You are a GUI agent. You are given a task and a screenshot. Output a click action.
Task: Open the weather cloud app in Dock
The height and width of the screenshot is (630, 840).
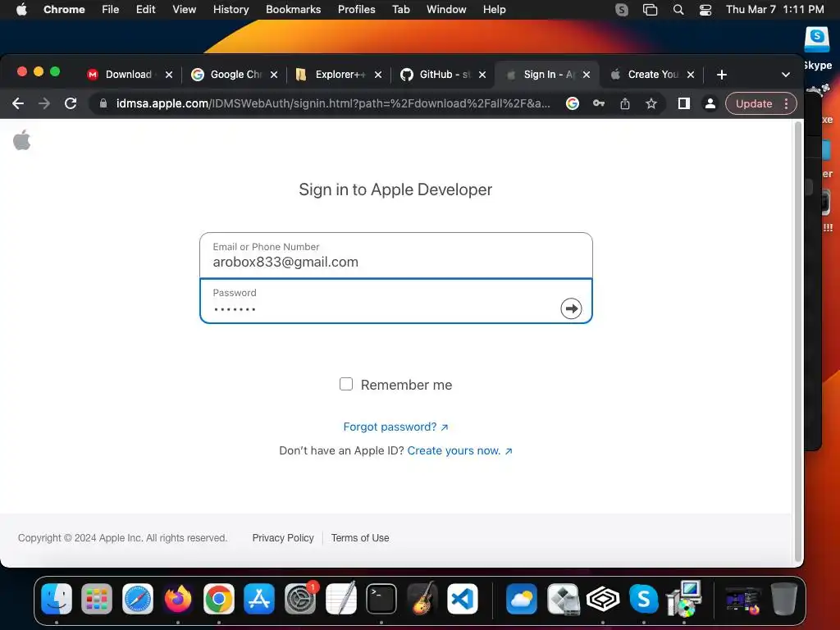point(521,598)
